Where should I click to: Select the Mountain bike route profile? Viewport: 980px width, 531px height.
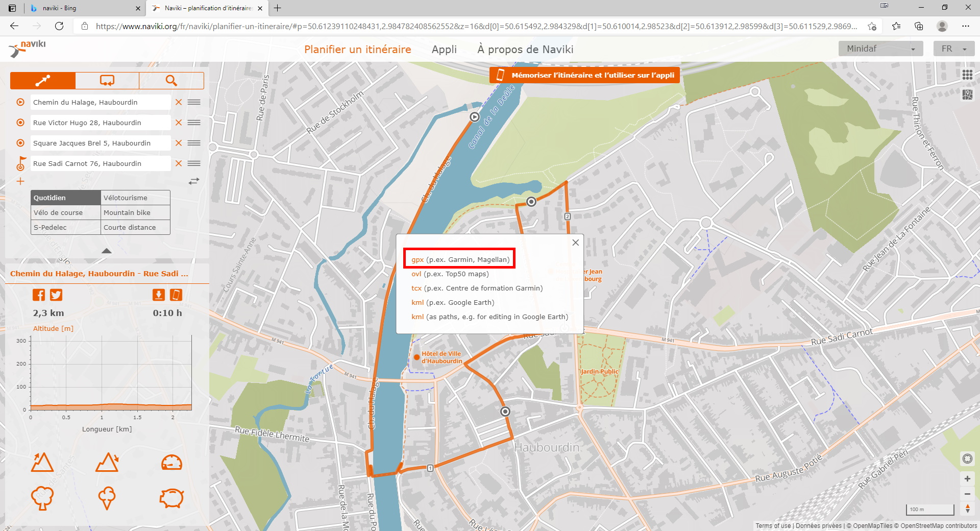[135, 212]
